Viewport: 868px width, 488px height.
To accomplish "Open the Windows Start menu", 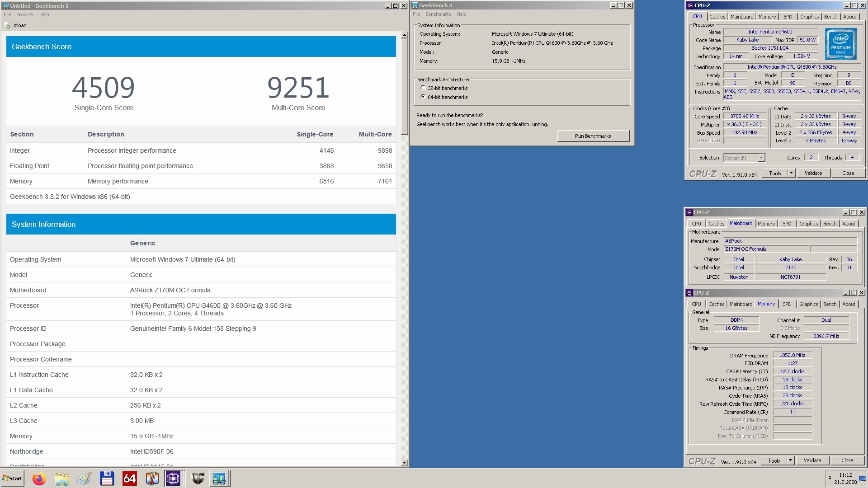I will click(x=12, y=479).
